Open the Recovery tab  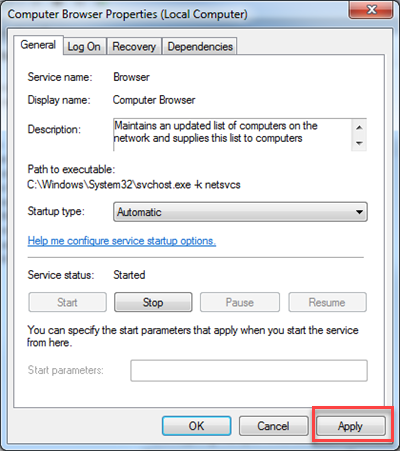tap(134, 46)
